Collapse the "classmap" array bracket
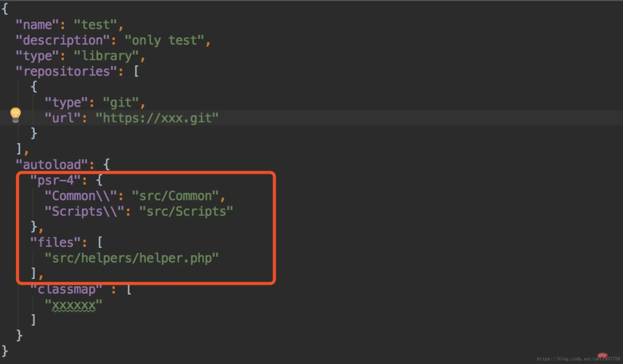The width and height of the screenshot is (623, 364). [129, 289]
